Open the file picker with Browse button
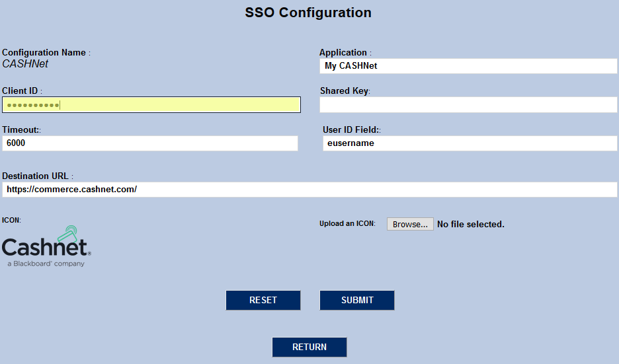The height and width of the screenshot is (364, 619). pyautogui.click(x=410, y=224)
